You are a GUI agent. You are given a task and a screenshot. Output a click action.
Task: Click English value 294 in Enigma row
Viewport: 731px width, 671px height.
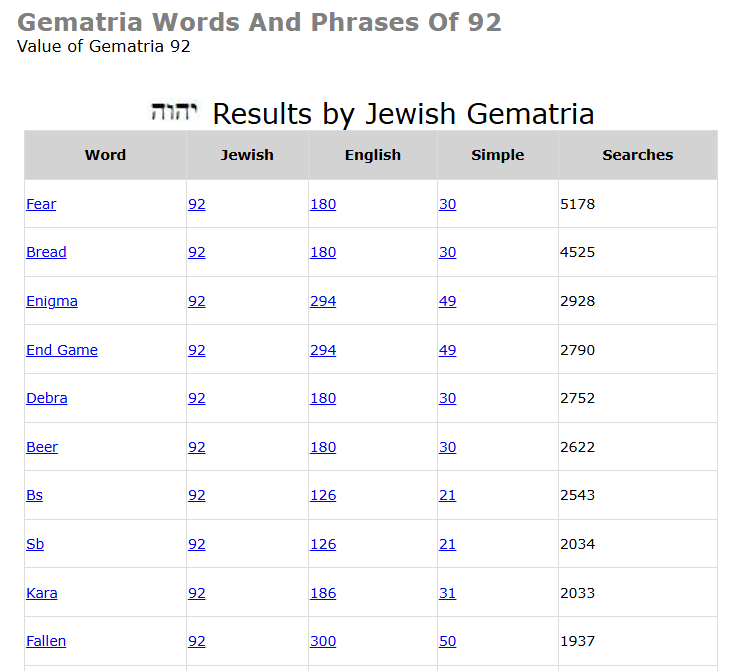point(323,301)
